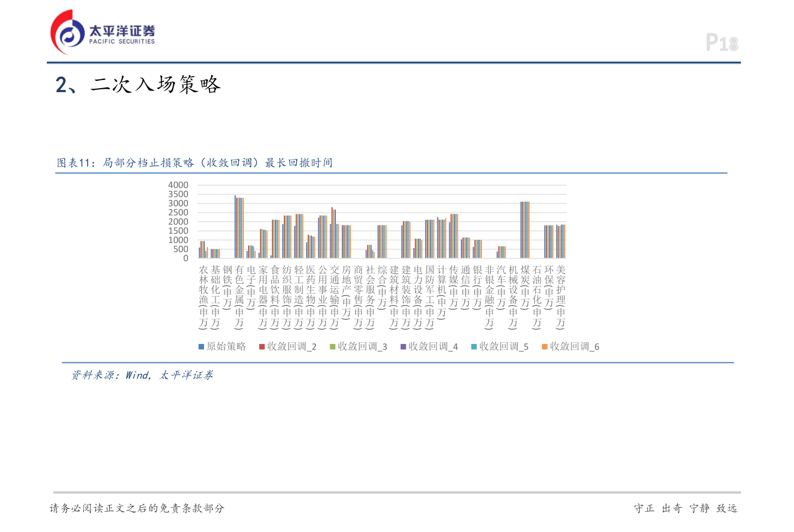This screenshot has height=532, width=794.
Task: Select the source line 资料来源:Wind,太平洋证券
Action: [142, 375]
